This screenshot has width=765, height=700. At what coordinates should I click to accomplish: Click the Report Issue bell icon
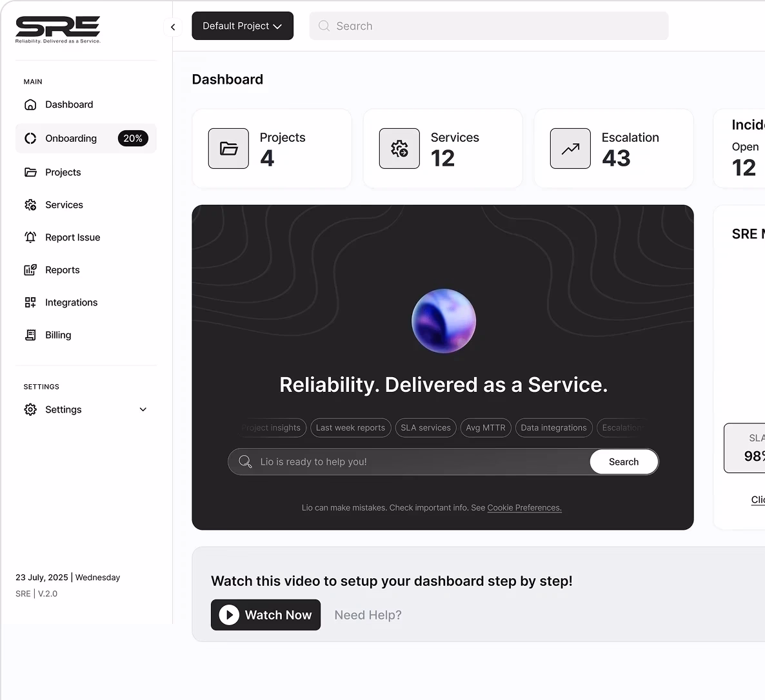30,237
